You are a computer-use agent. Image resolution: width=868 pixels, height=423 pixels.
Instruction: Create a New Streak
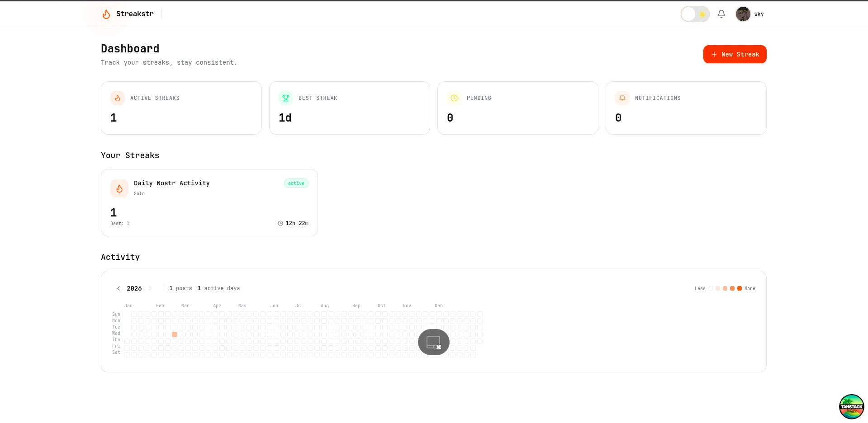[x=735, y=54]
